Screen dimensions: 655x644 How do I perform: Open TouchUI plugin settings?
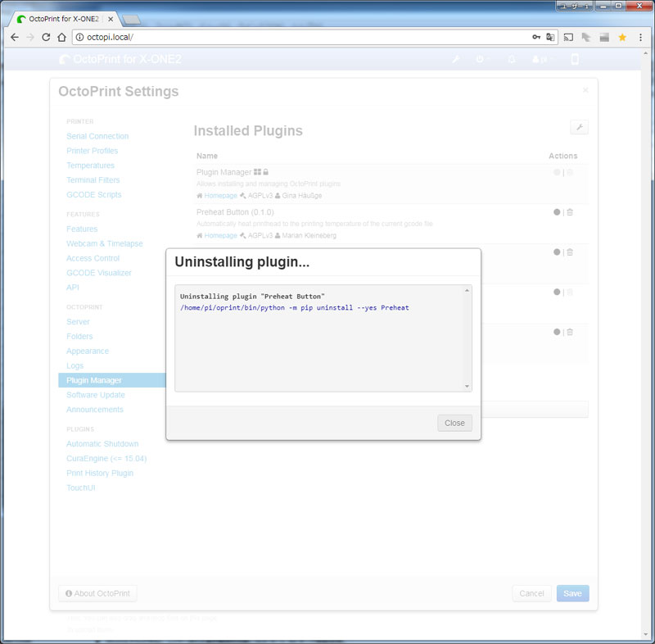coord(81,488)
